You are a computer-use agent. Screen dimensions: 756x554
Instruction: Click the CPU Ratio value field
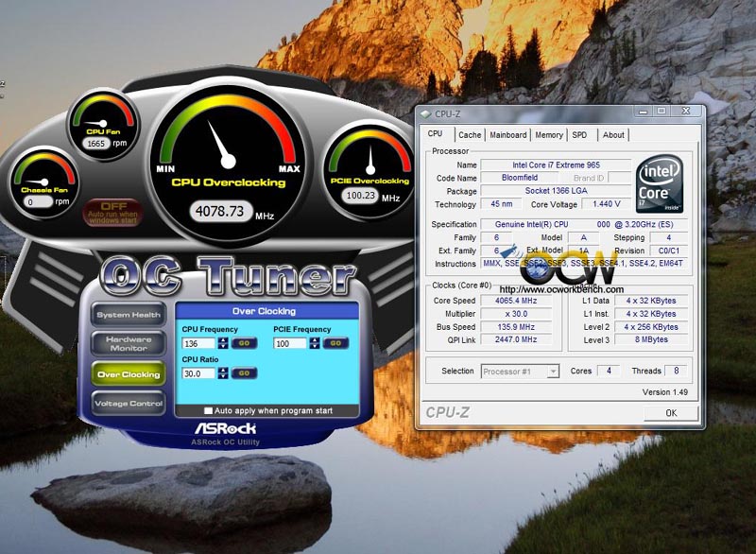point(198,373)
